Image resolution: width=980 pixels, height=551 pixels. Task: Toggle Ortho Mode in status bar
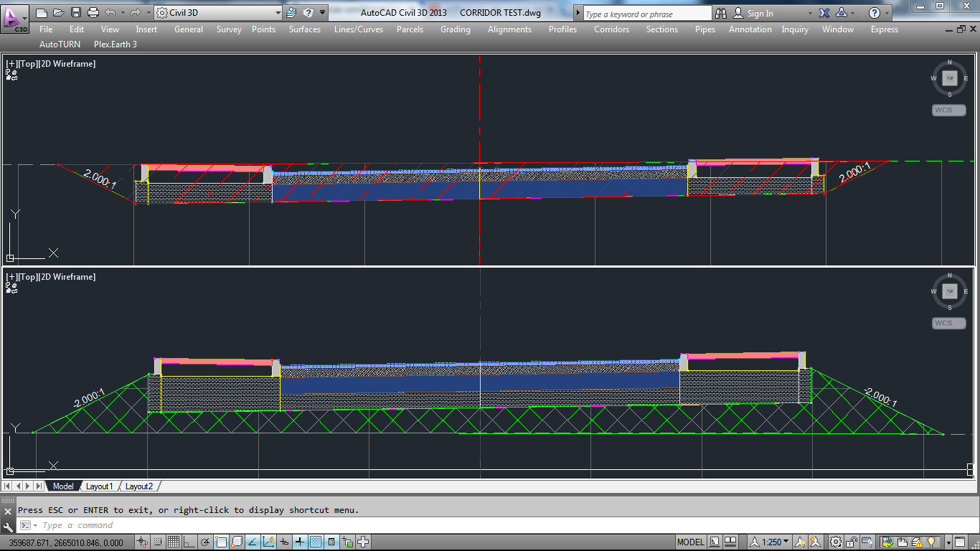coord(189,542)
